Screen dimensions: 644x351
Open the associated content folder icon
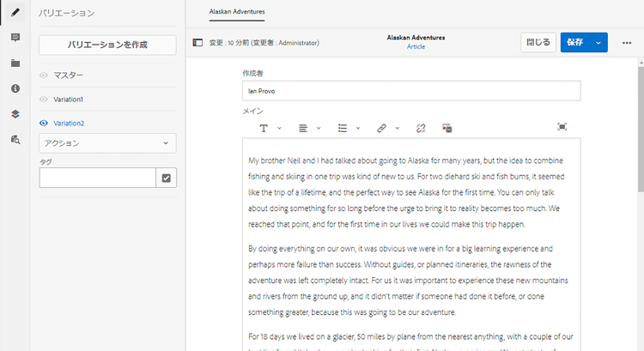pos(15,64)
